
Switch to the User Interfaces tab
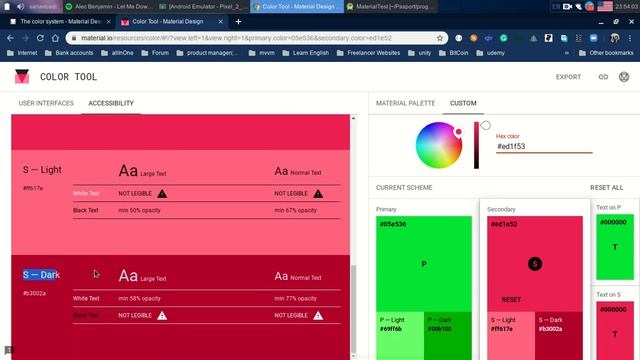pyautogui.click(x=46, y=103)
